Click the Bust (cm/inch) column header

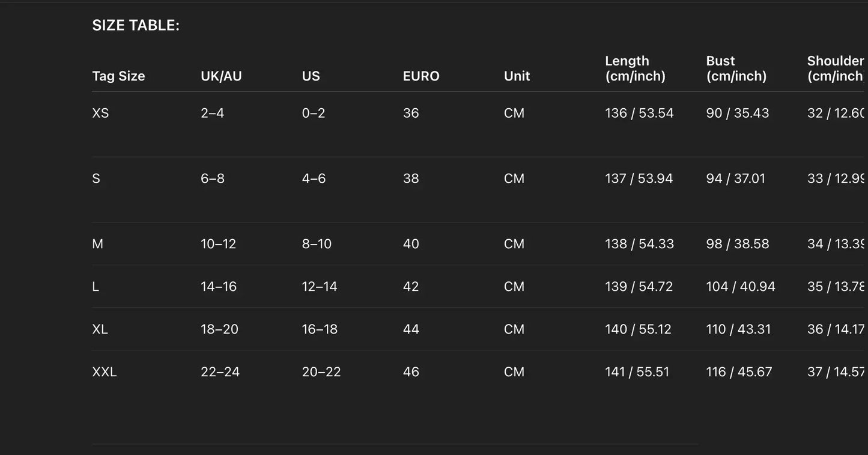point(736,69)
